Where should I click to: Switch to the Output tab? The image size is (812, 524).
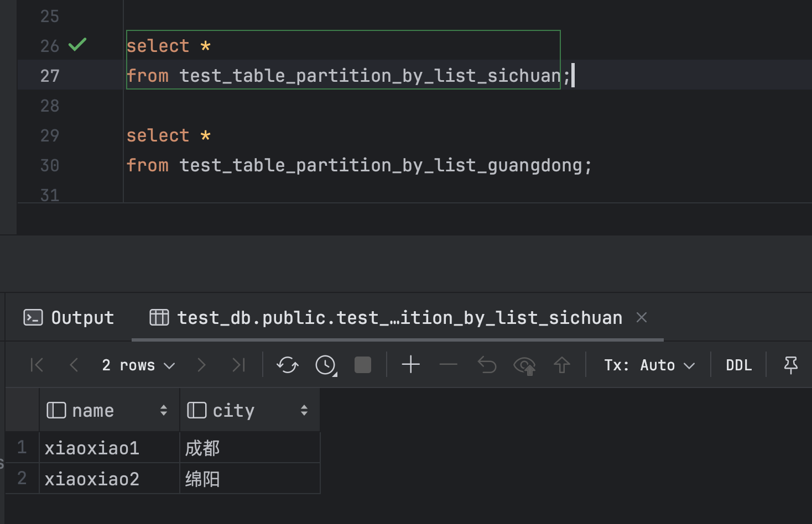(x=69, y=318)
